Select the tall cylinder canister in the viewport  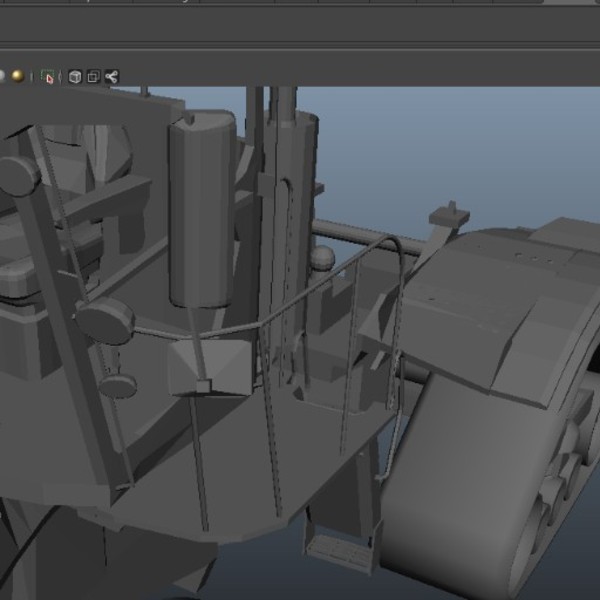pyautogui.click(x=202, y=209)
